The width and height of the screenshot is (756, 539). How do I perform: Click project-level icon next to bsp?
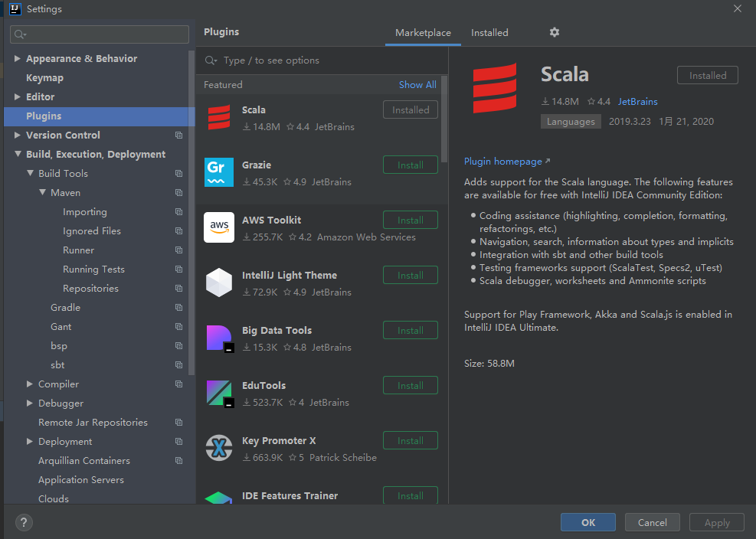179,345
